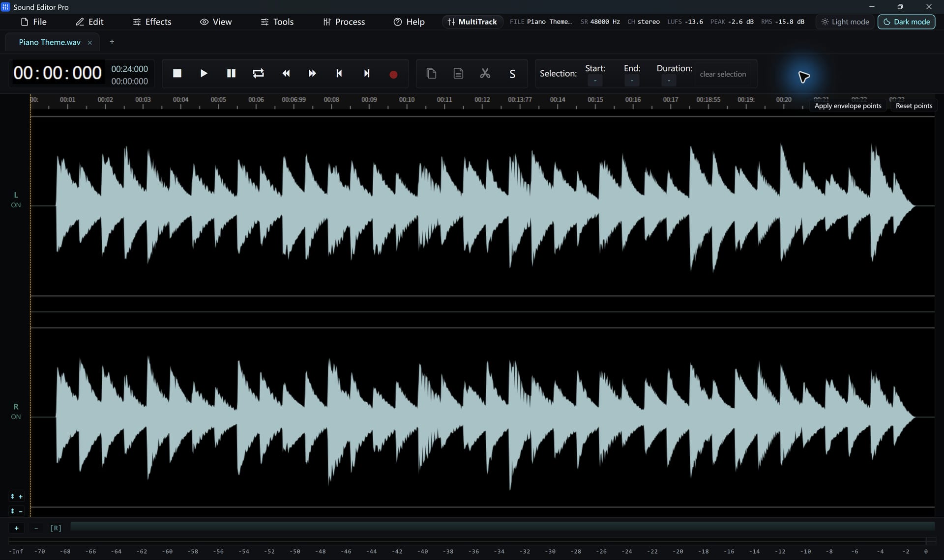944x560 pixels.
Task: Zoom out timeline with minus button
Action: [x=36, y=528]
